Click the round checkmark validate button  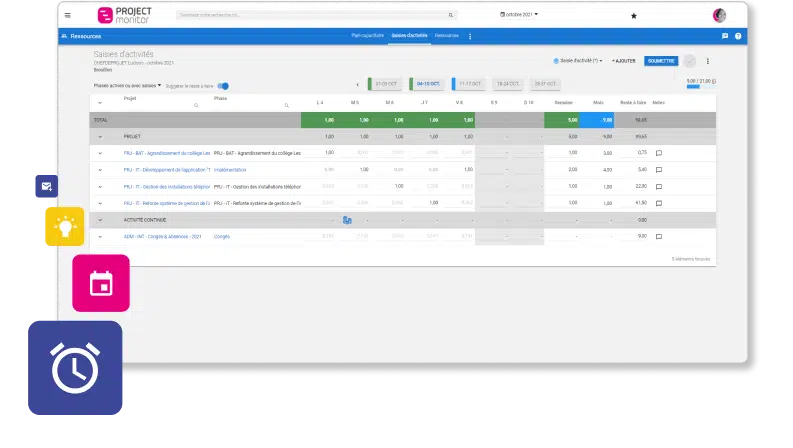689,61
